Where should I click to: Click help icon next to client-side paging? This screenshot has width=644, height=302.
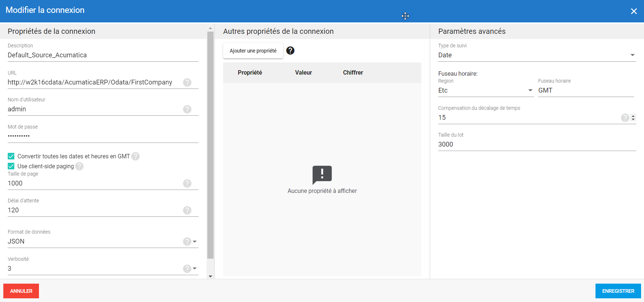79,166
